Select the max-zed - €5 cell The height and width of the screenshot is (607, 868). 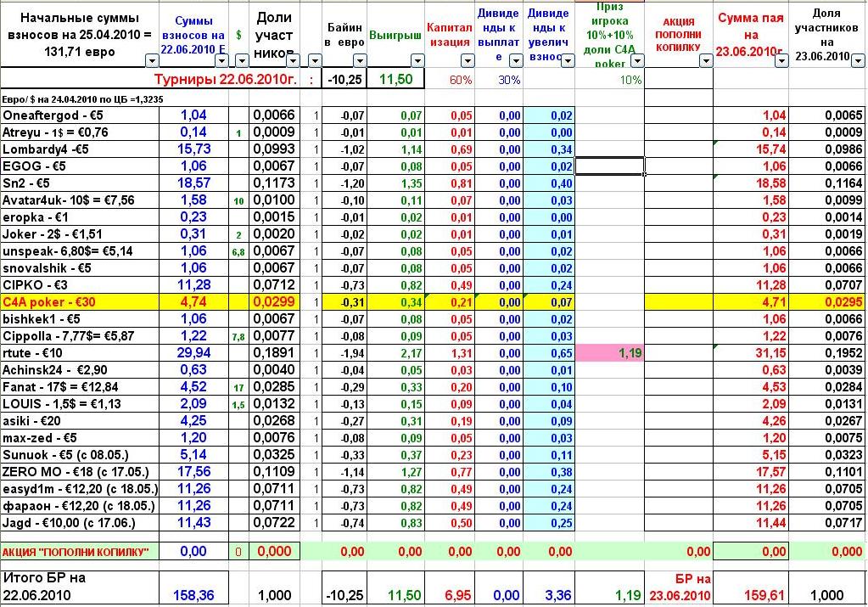click(x=80, y=438)
